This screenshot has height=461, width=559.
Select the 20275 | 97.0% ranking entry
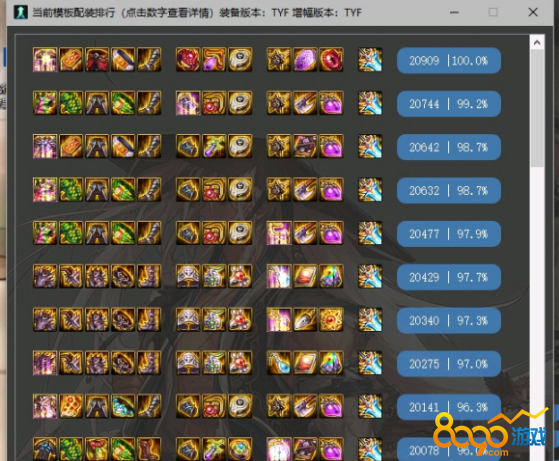pos(449,364)
